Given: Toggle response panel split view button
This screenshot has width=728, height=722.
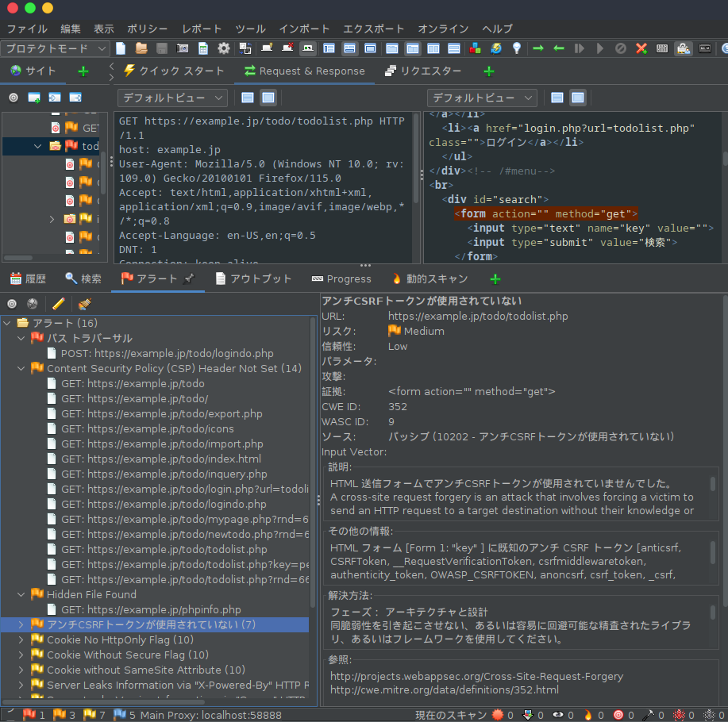Looking at the screenshot, I should click(x=557, y=98).
